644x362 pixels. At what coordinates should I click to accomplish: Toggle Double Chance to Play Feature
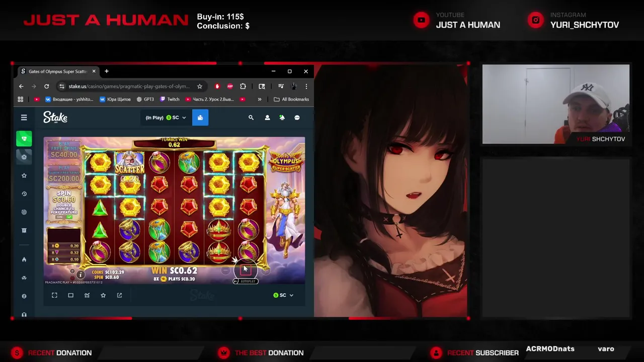click(64, 217)
